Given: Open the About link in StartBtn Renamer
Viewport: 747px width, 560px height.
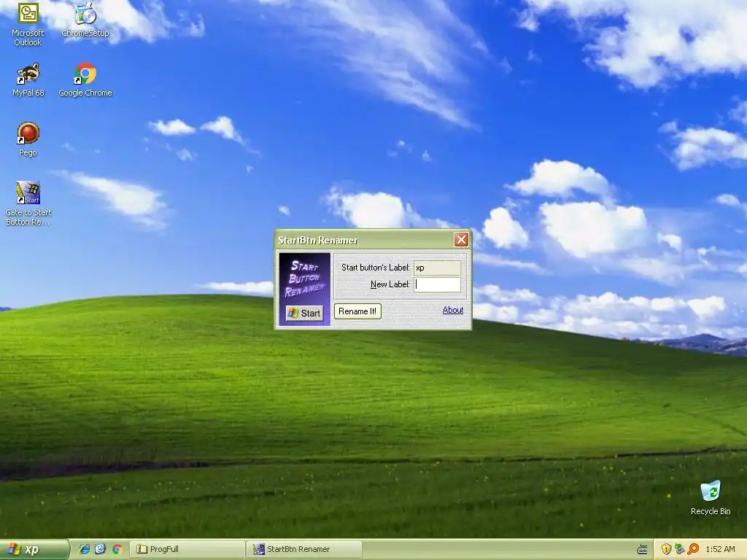Looking at the screenshot, I should (452, 310).
